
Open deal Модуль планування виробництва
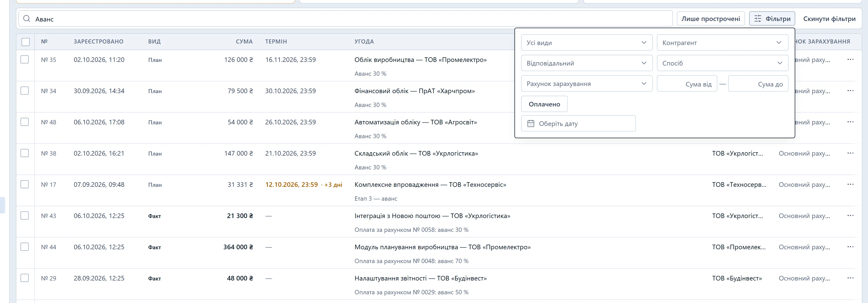(442, 247)
